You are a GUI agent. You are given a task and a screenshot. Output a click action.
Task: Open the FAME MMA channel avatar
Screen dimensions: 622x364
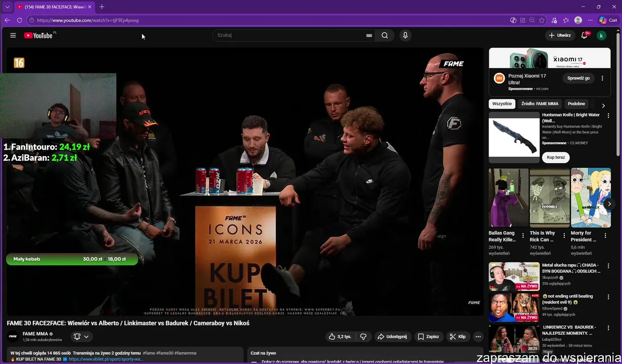pyautogui.click(x=13, y=336)
